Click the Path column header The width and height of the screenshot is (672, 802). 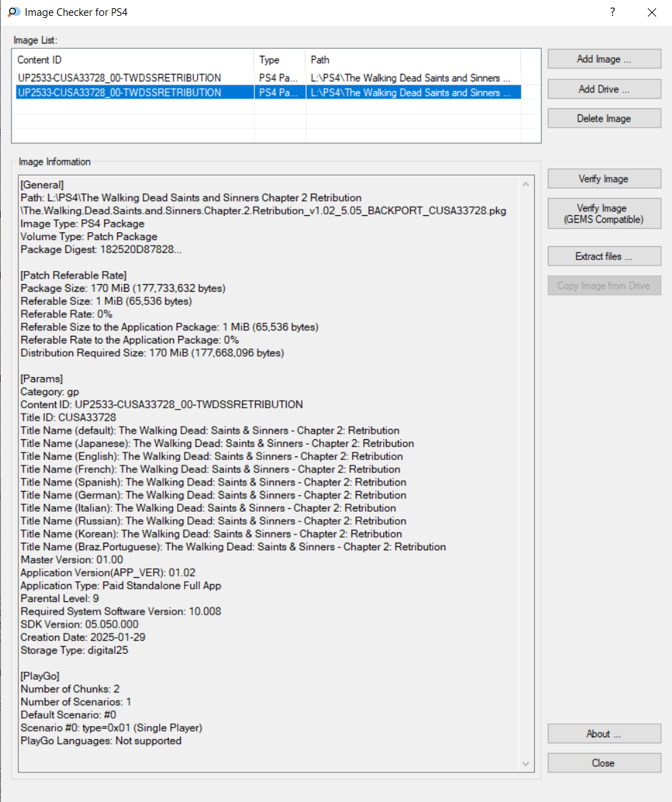(413, 60)
